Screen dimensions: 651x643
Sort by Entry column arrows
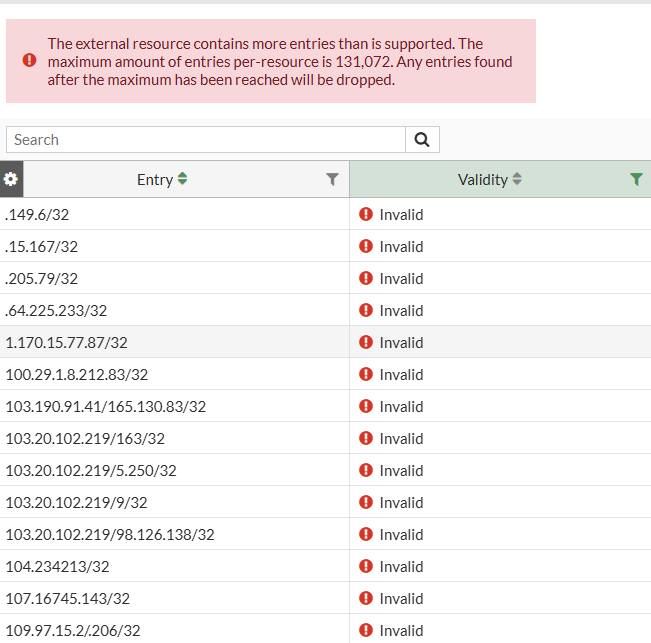182,180
